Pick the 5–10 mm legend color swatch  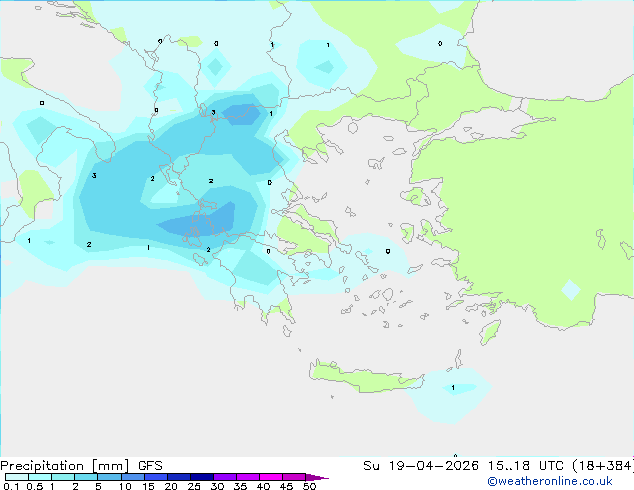[x=109, y=477]
